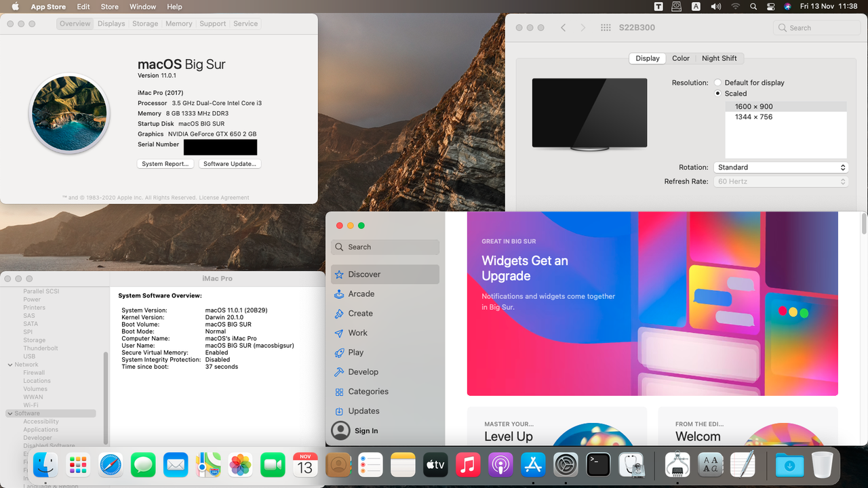Screen dimensions: 868x488
Task: Select the Color tab in display preferences
Action: [681, 58]
